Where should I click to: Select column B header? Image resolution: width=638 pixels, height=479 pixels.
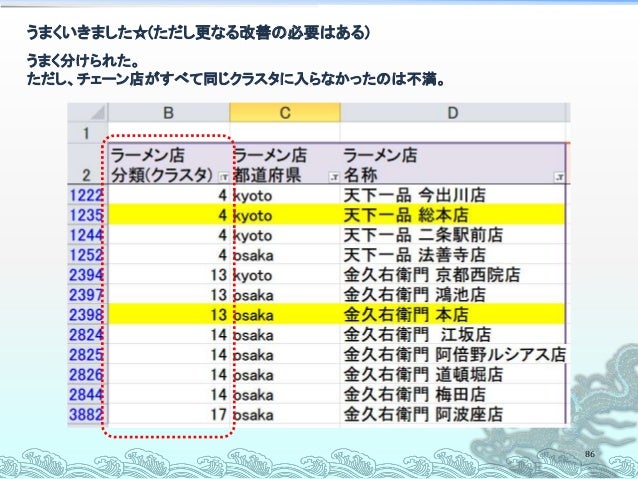169,113
